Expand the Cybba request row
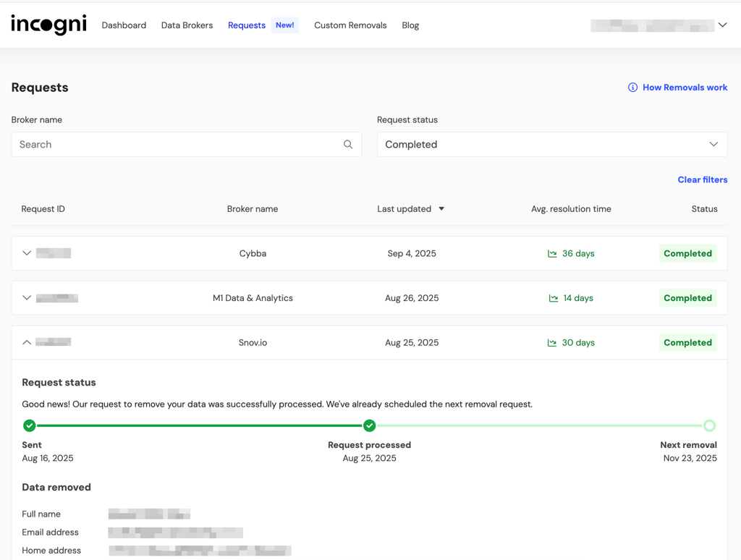The image size is (741, 560). click(x=27, y=253)
